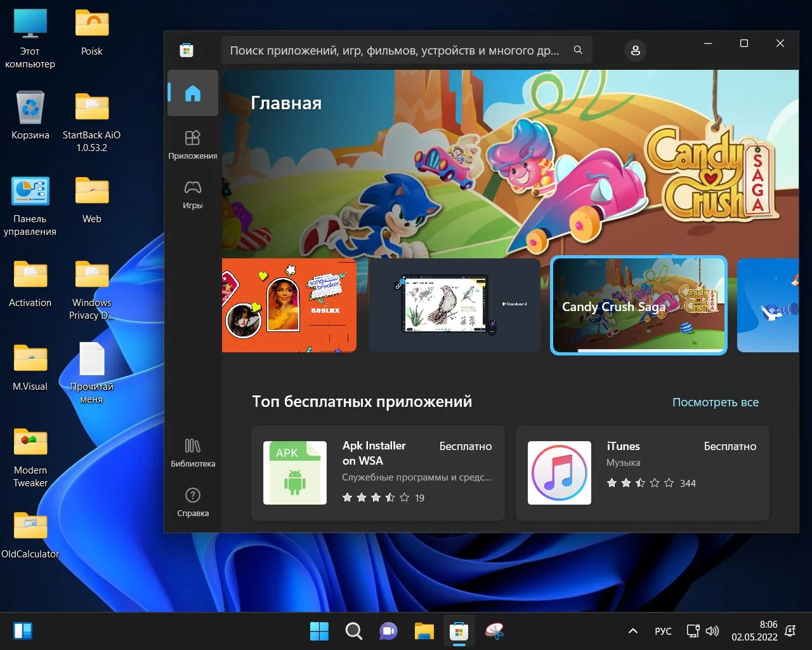Select the Roblox carousel thumbnail
Image resolution: width=812 pixels, height=650 pixels.
289,305
